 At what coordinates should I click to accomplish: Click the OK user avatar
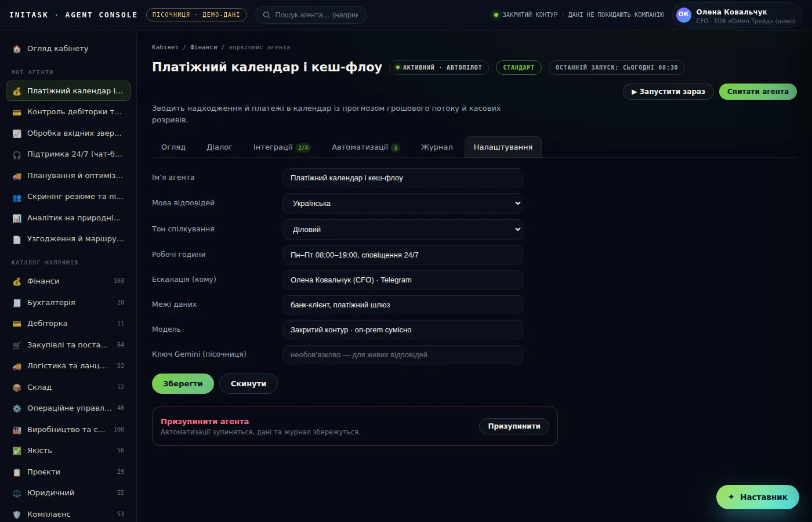click(684, 15)
